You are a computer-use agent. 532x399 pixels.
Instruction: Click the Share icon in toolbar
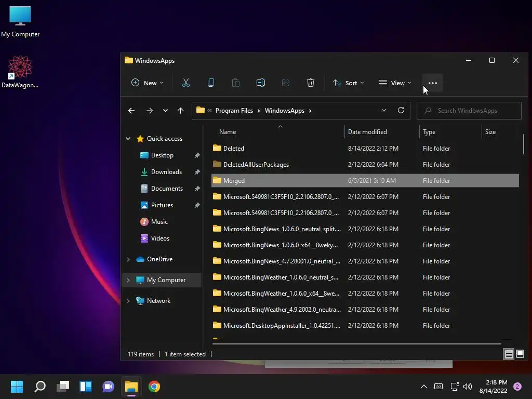(286, 83)
